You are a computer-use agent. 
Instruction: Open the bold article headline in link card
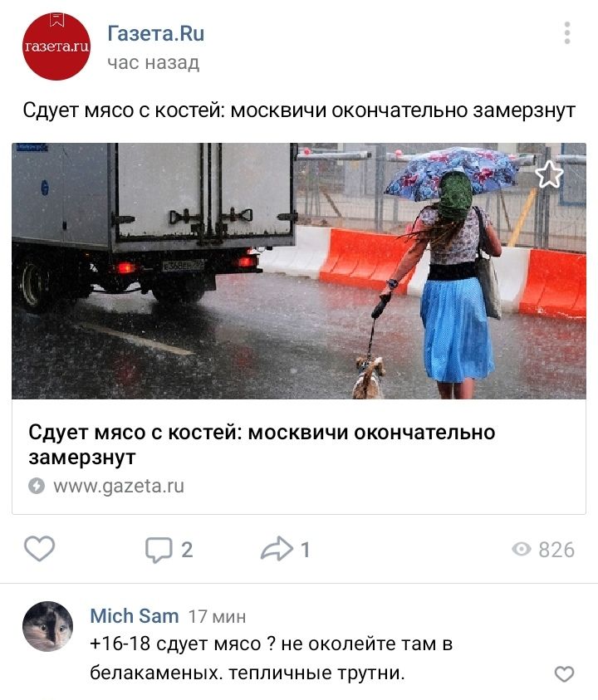tap(262, 444)
